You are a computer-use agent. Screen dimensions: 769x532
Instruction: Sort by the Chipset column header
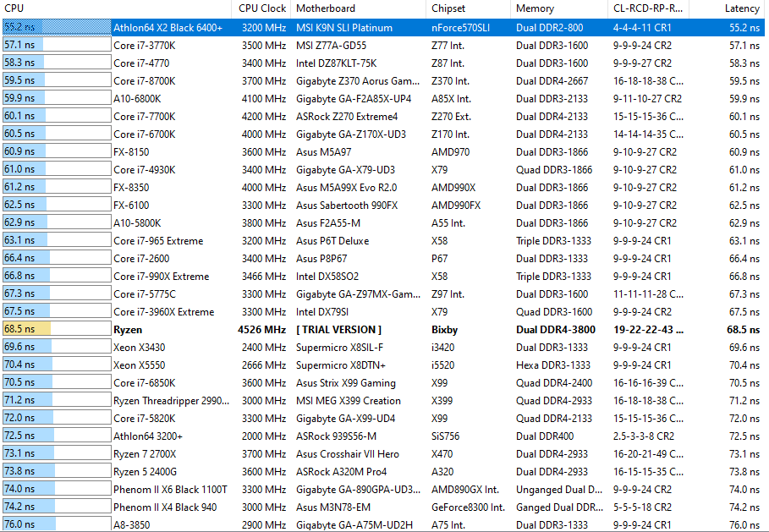pos(468,8)
